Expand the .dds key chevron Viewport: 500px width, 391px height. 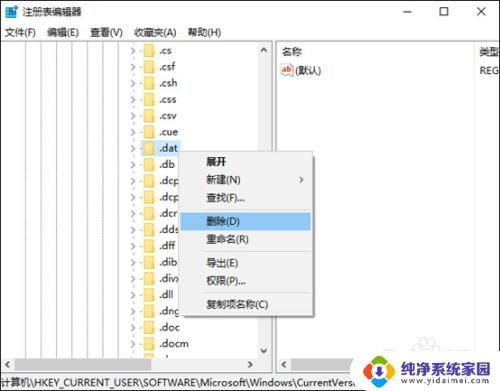click(x=133, y=230)
